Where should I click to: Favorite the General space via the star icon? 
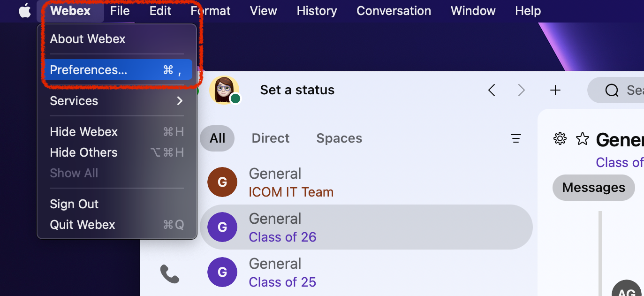pos(582,138)
